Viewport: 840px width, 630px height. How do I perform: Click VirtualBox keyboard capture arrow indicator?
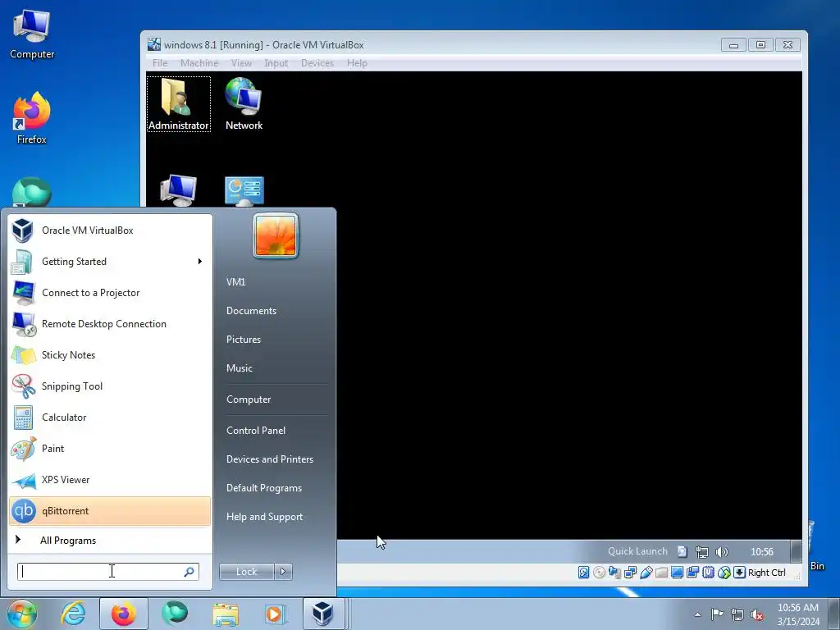tap(739, 573)
